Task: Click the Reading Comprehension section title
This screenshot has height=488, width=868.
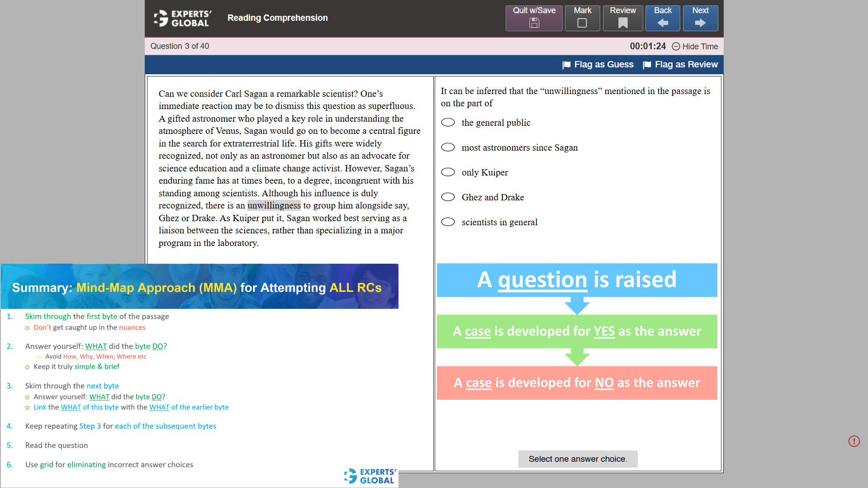Action: [x=277, y=18]
